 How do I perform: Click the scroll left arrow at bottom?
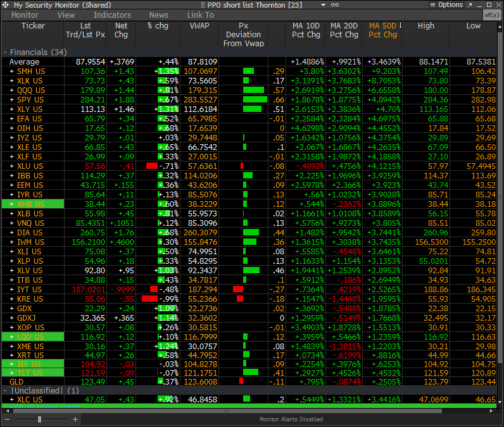(8, 411)
